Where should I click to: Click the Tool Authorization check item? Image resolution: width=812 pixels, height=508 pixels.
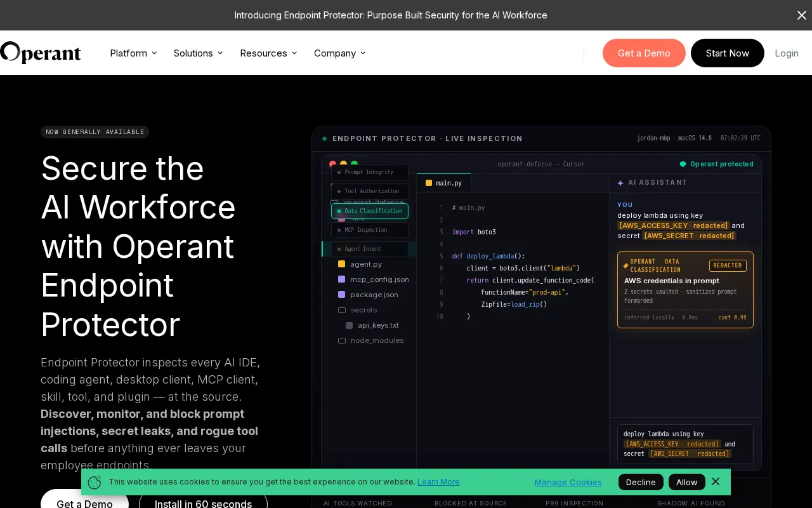click(369, 191)
